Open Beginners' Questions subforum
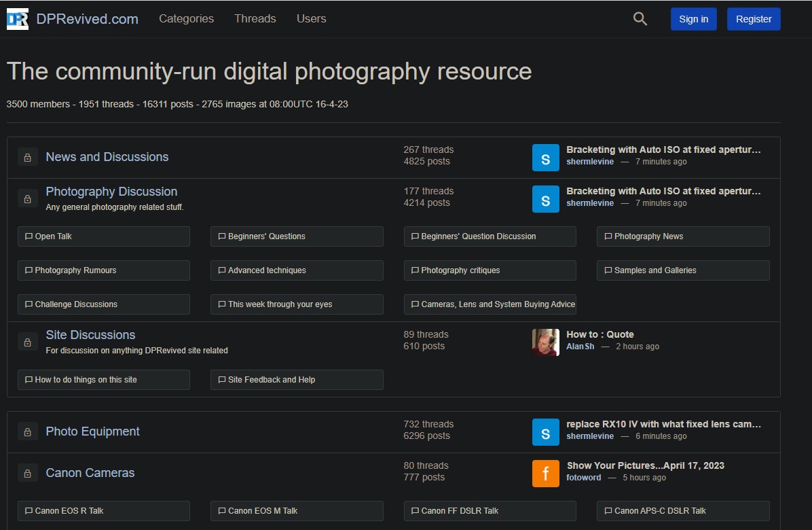Image resolution: width=812 pixels, height=530 pixels. click(x=297, y=236)
